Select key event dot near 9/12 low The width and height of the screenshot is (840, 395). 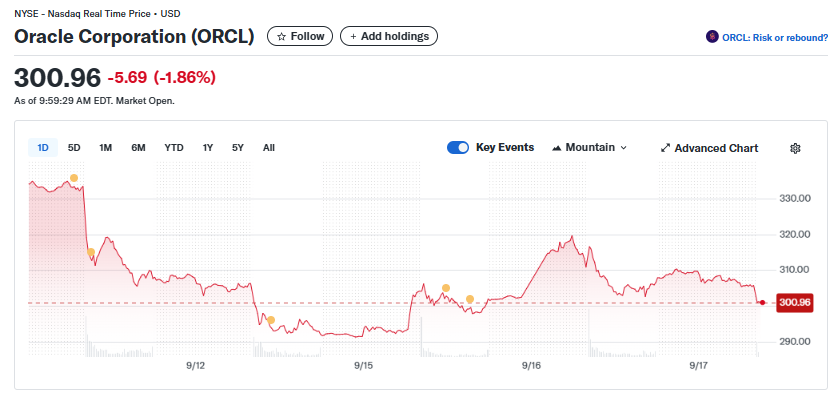pos(271,320)
